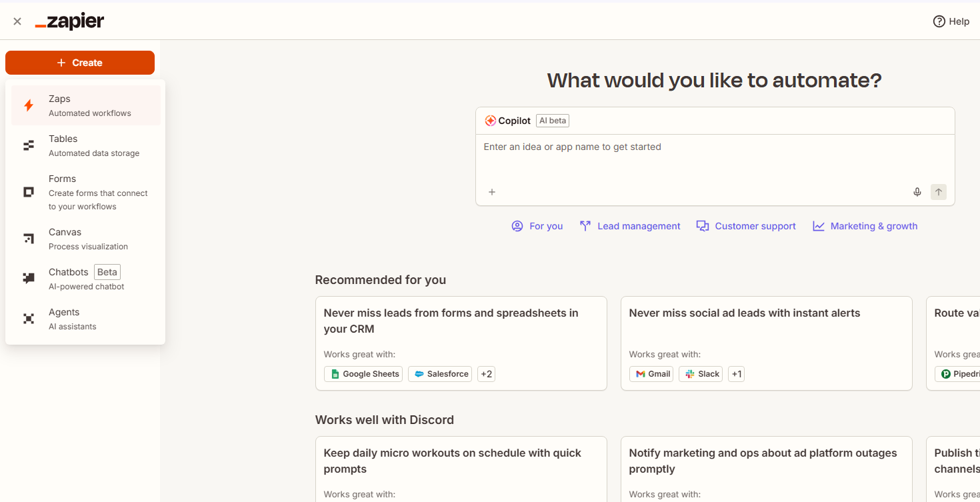Click the plus attachment icon in Copilot
Viewport: 980px width, 502px height.
(492, 192)
